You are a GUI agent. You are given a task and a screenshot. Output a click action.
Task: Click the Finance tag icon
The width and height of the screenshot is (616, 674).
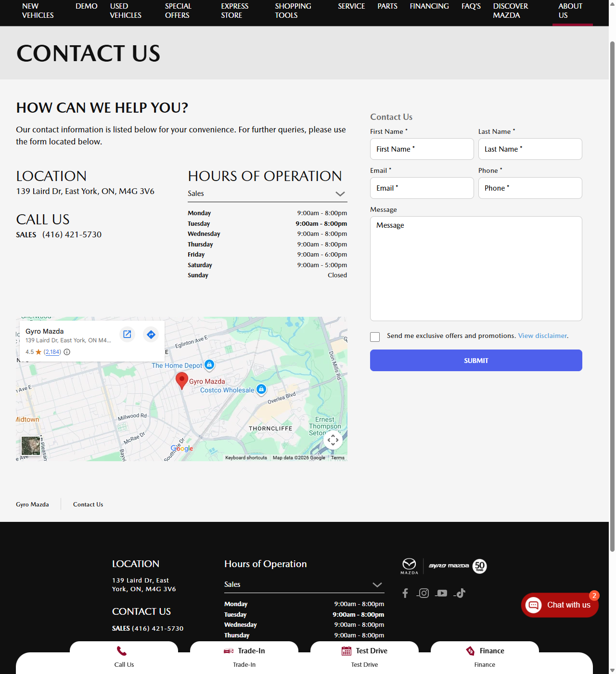[470, 651]
